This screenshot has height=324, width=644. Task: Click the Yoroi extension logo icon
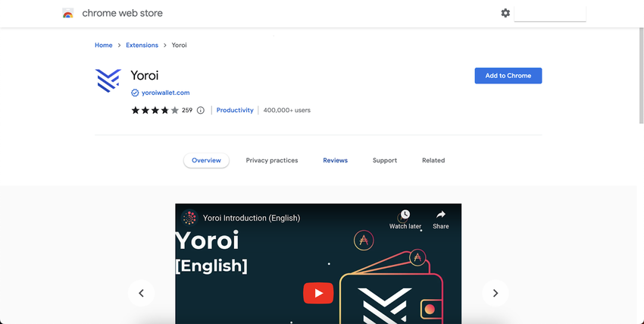(x=108, y=80)
